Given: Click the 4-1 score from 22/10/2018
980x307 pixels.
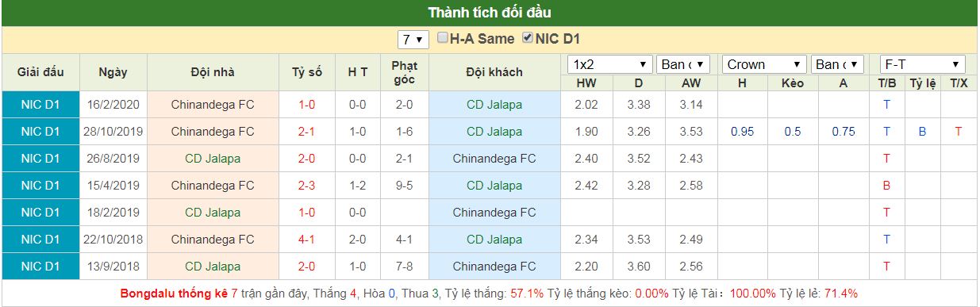Looking at the screenshot, I should [x=306, y=240].
